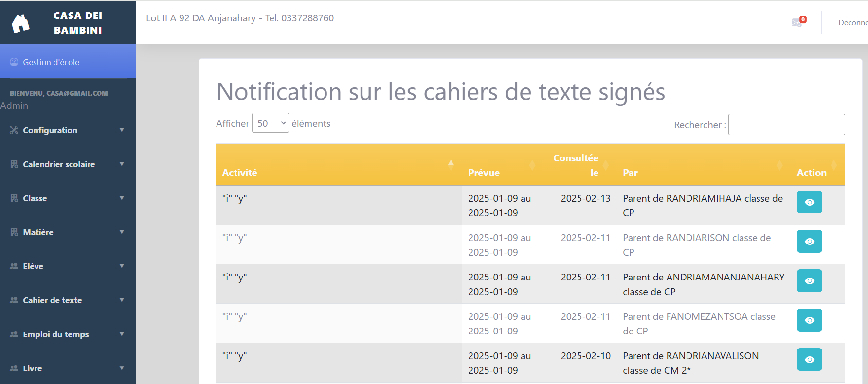Screen dimensions: 868x384
Task: Click the Calendrier scolaire building icon
Action: point(13,164)
